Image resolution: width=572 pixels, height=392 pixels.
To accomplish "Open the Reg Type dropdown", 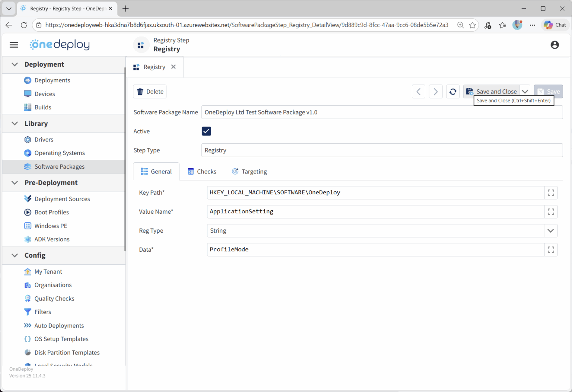I will pyautogui.click(x=550, y=231).
